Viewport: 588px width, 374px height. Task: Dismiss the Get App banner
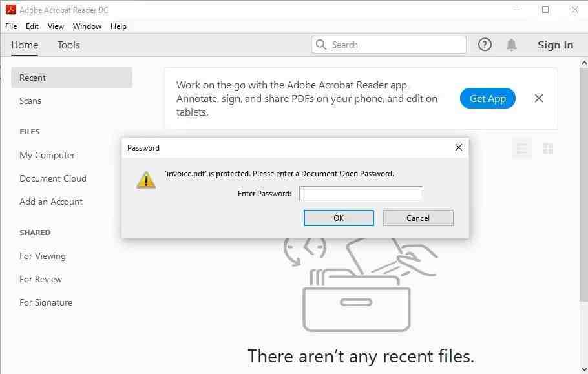538,98
